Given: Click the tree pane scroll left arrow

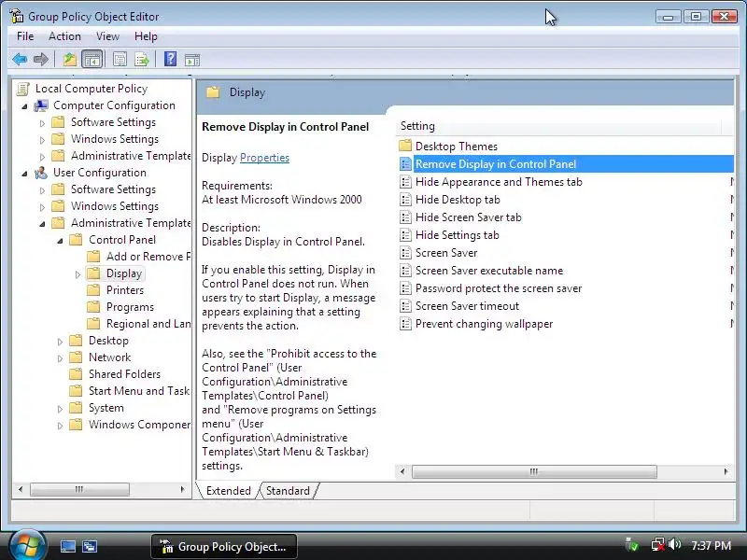Looking at the screenshot, I should pyautogui.click(x=20, y=489).
